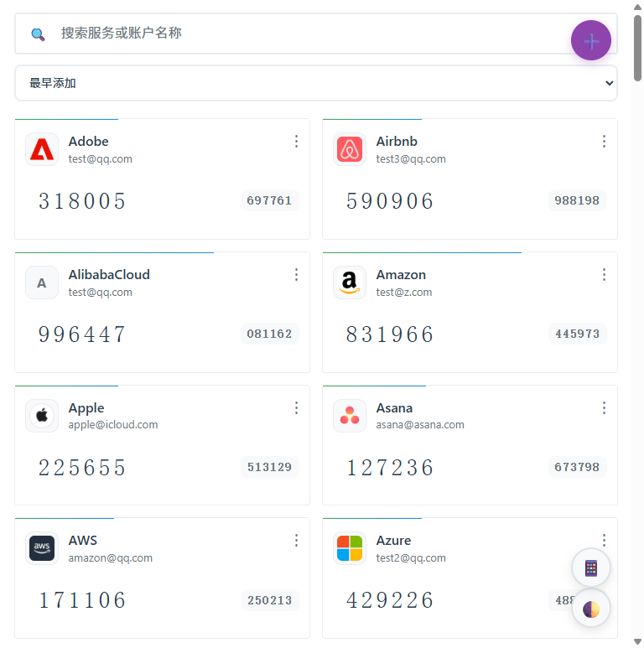Click the Asana service name

[x=394, y=408]
